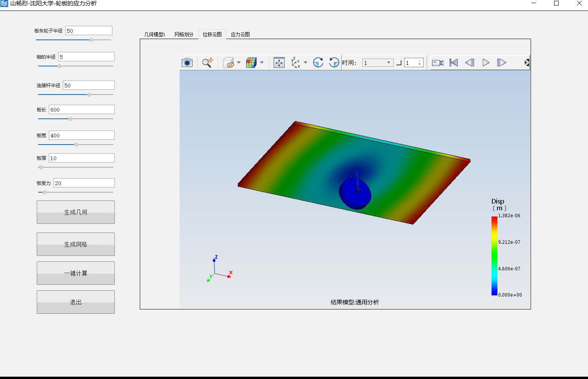Click the rotate clockwise icon
The height and width of the screenshot is (379, 588).
point(318,63)
